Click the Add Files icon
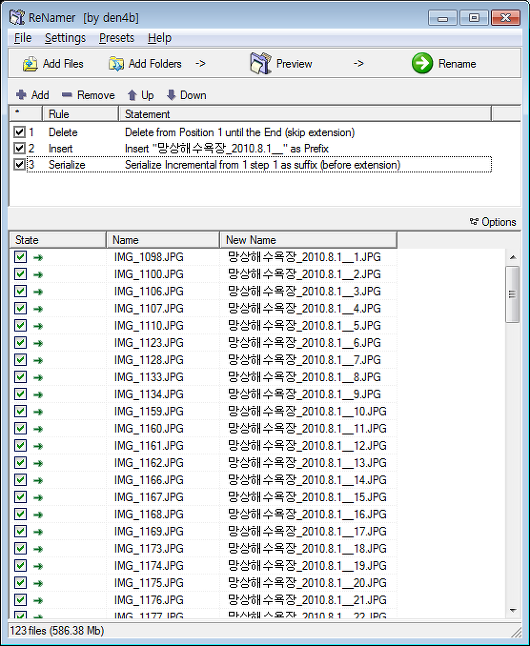 pyautogui.click(x=30, y=64)
